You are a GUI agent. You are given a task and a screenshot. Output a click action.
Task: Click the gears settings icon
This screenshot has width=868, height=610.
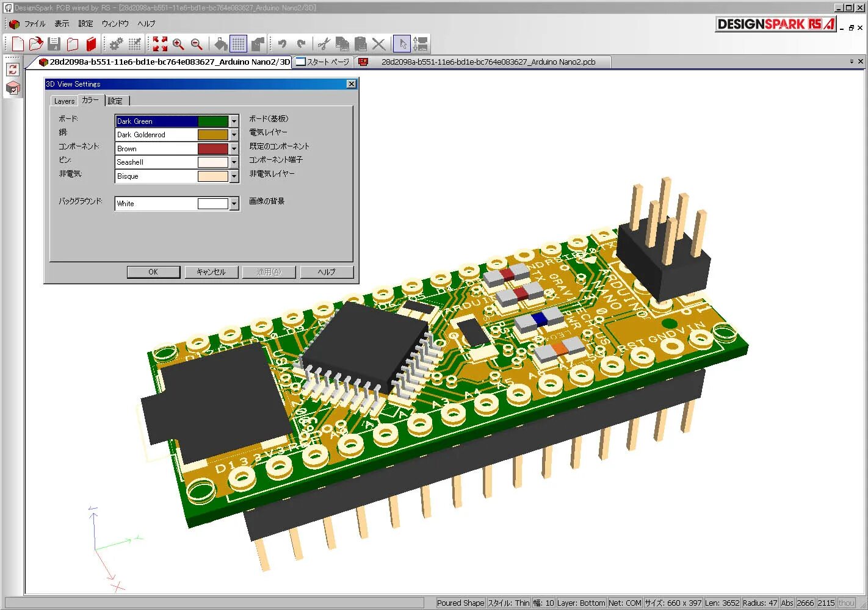tap(117, 44)
